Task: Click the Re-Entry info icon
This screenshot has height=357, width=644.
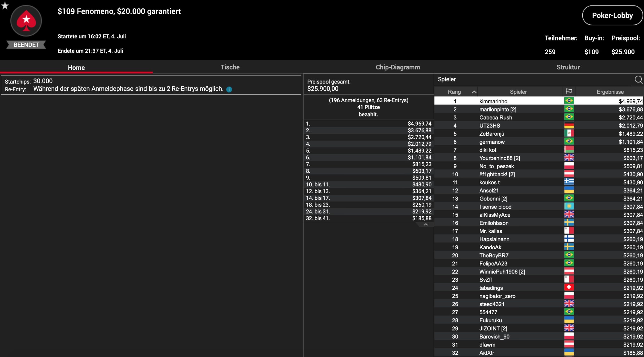Action: pyautogui.click(x=229, y=89)
